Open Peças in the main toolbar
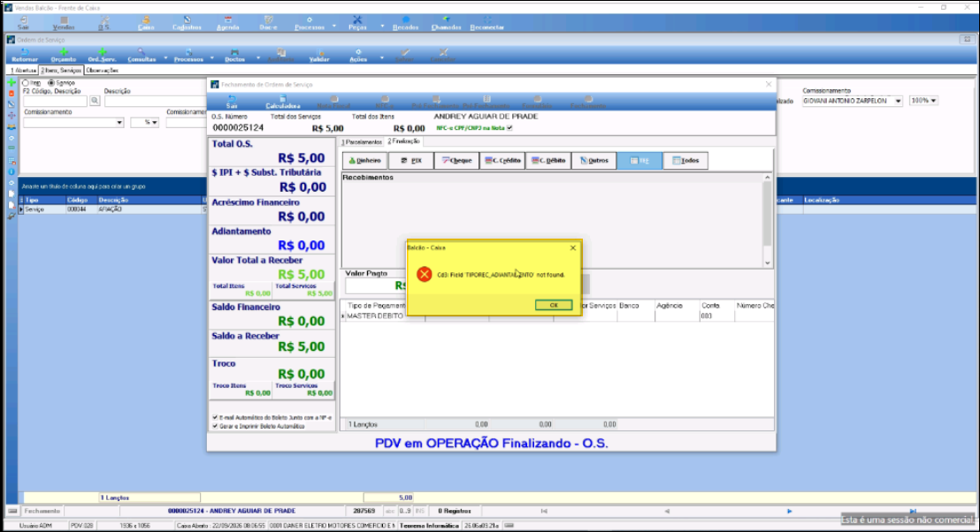The width and height of the screenshot is (980, 532). 357,24
